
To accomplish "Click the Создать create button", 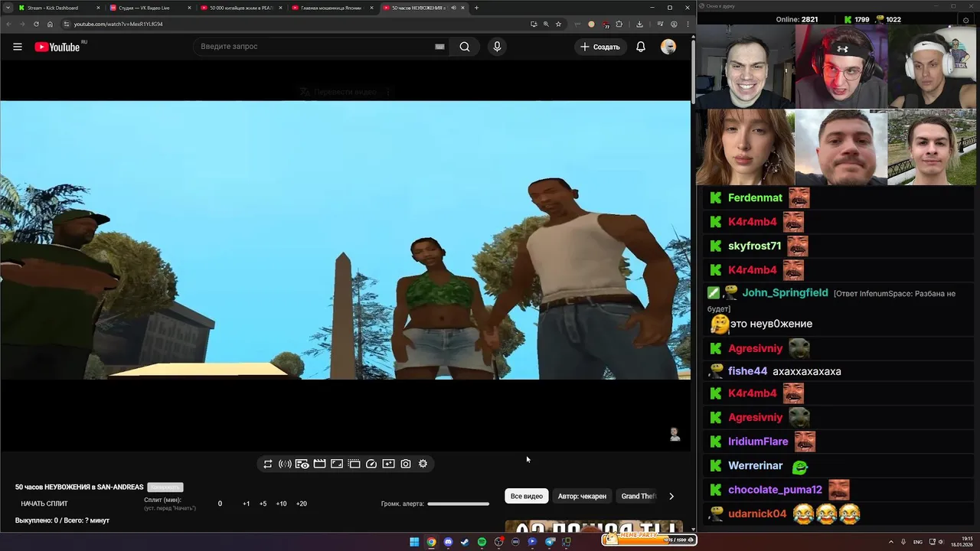I will (600, 47).
